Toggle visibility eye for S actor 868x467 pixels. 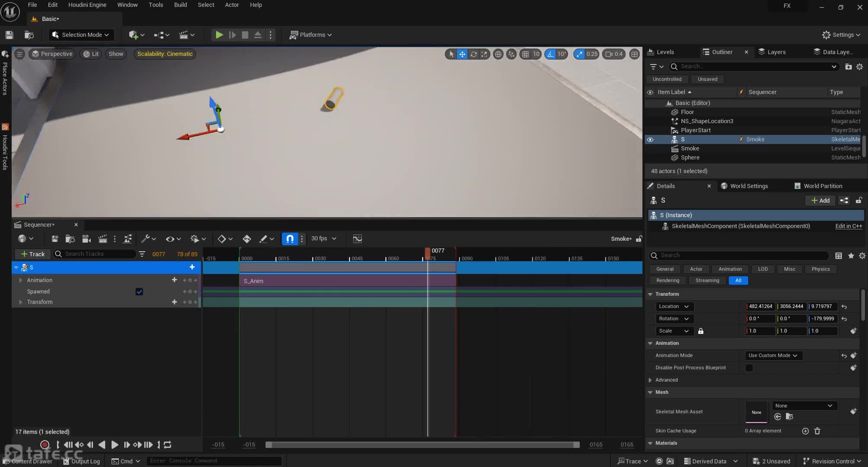pos(650,140)
